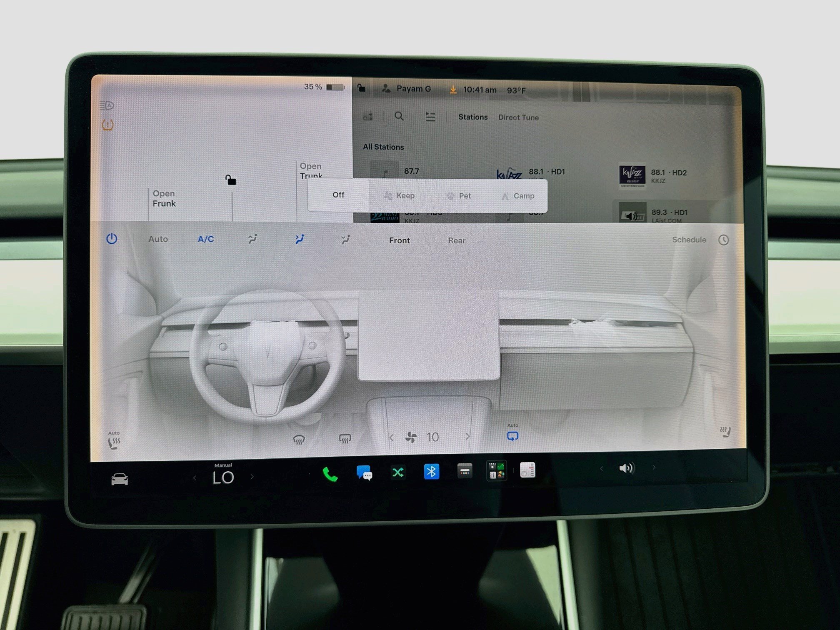Tap the left seat heater icon
This screenshot has height=630, width=840.
coord(114,441)
